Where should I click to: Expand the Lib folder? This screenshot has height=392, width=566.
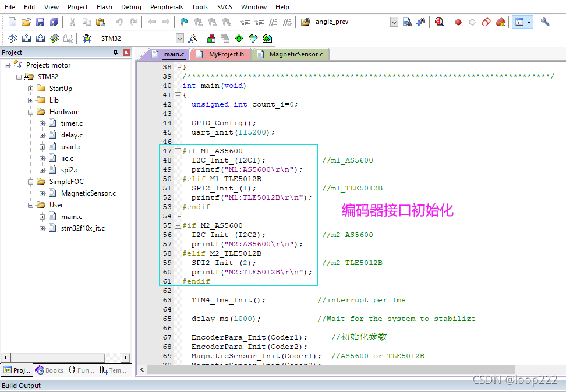coord(31,100)
